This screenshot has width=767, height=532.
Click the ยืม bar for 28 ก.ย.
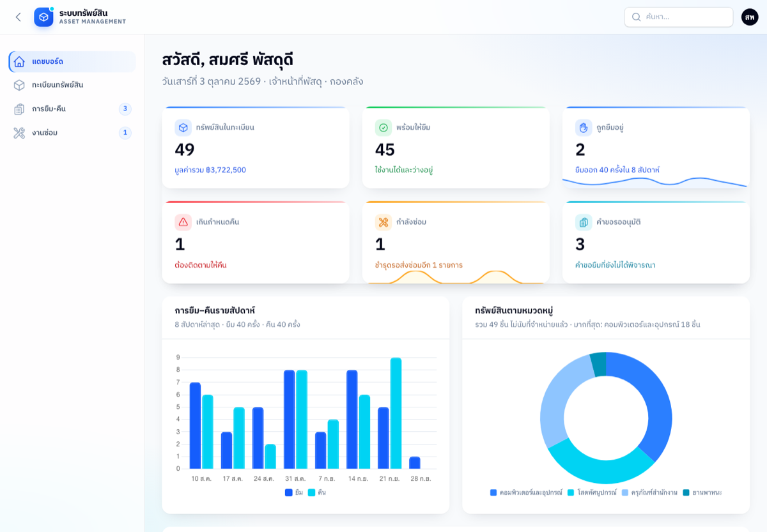tap(415, 462)
